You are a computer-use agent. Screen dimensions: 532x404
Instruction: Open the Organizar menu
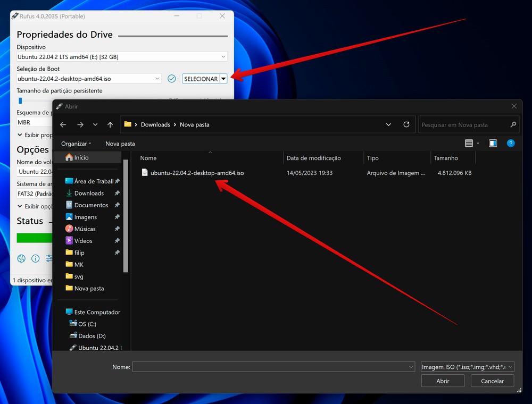tap(76, 144)
